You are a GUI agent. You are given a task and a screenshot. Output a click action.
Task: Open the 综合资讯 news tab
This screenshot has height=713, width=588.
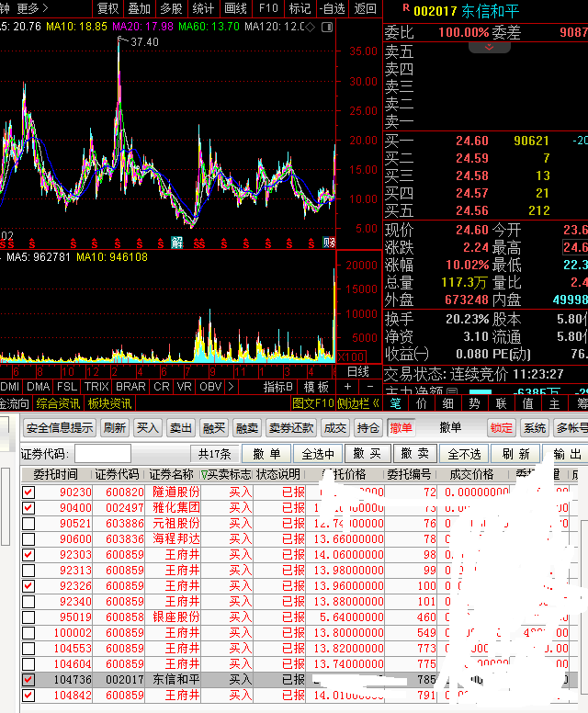(x=58, y=403)
